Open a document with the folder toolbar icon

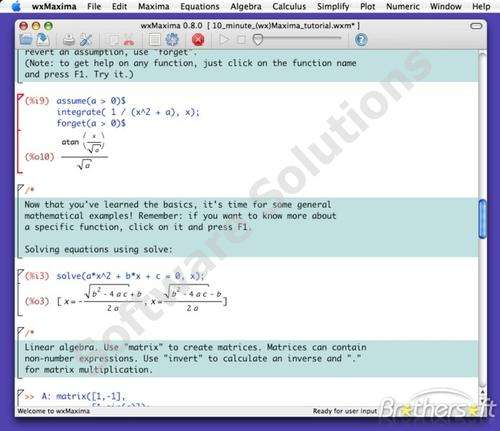point(26,40)
